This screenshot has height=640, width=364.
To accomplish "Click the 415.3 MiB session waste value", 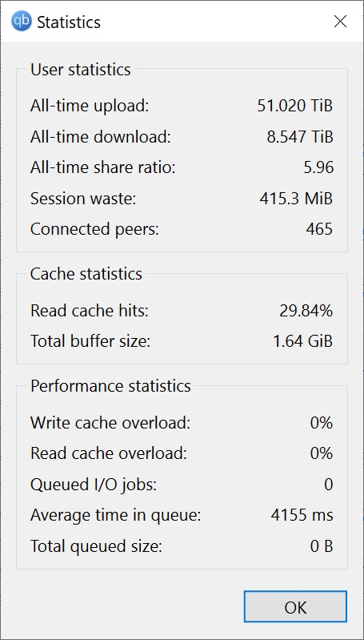I will pyautogui.click(x=296, y=199).
